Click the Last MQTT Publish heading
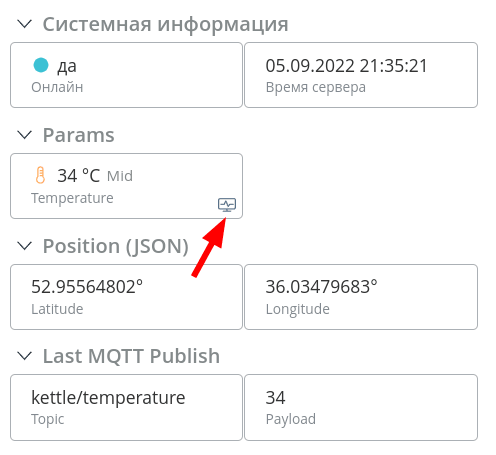The width and height of the screenshot is (496, 455). pos(131,356)
